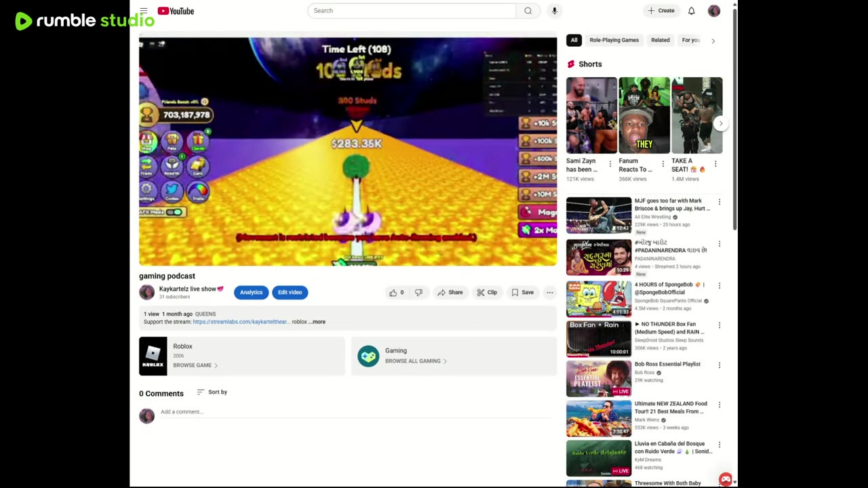This screenshot has height=488, width=868.
Task: Select the Related chip
Action: point(660,40)
